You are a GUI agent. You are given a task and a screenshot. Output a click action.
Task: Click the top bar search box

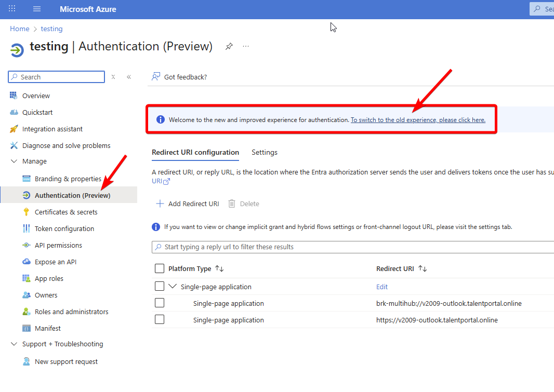coord(542,9)
